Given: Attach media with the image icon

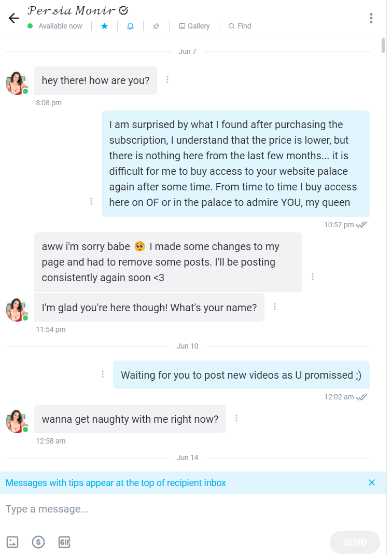Looking at the screenshot, I should (x=12, y=542).
